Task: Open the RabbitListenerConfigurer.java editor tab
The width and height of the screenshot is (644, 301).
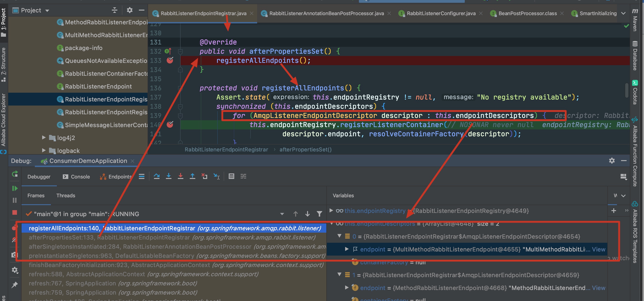Action: click(441, 13)
